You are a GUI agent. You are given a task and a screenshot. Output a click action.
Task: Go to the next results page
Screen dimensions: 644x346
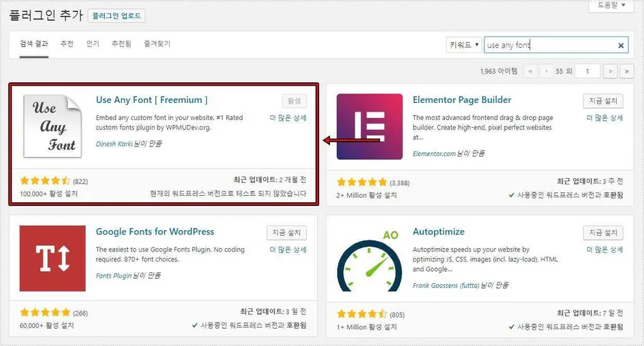pyautogui.click(x=611, y=71)
